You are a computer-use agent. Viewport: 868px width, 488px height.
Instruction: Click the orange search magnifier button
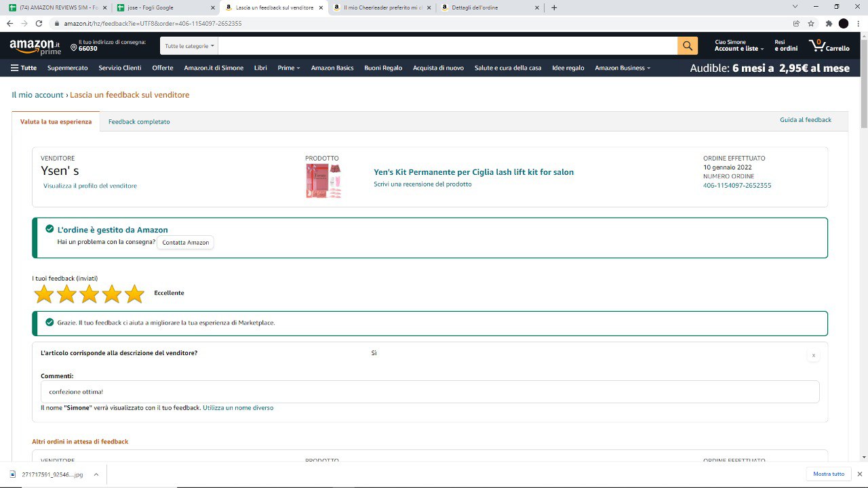coord(688,45)
